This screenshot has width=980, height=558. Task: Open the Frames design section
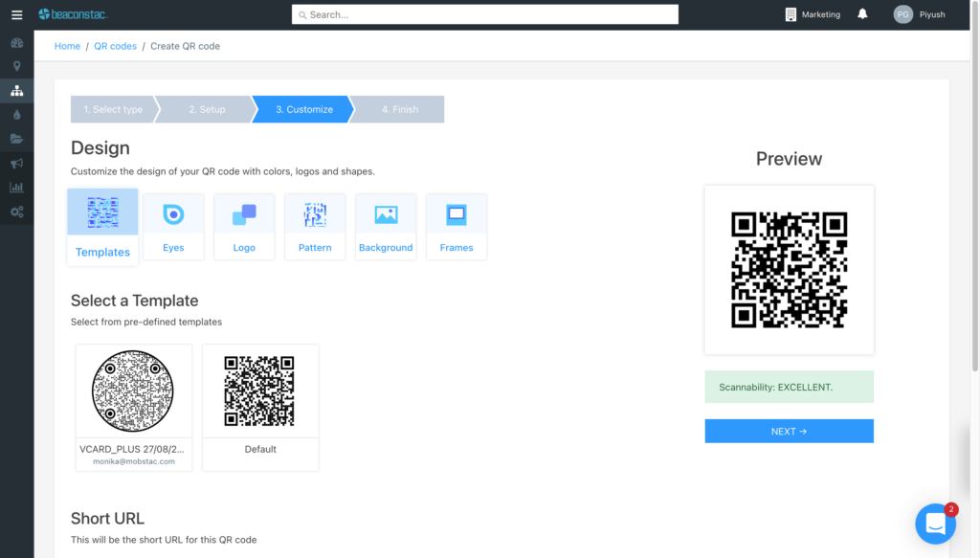pos(457,226)
